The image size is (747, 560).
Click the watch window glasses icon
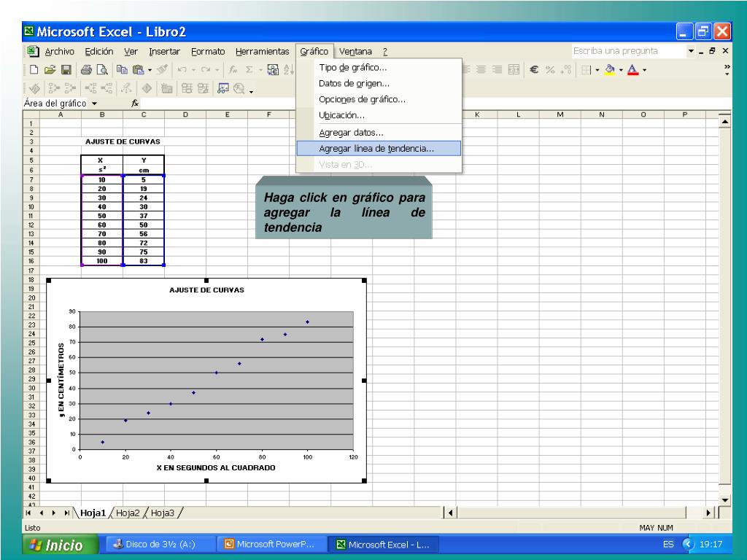pyautogui.click(x=223, y=88)
